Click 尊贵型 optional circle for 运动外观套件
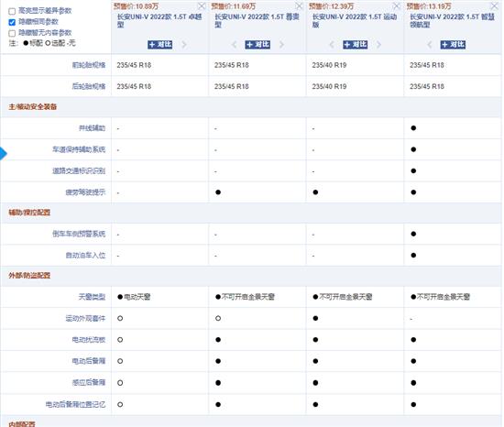The image size is (504, 427). point(218,318)
